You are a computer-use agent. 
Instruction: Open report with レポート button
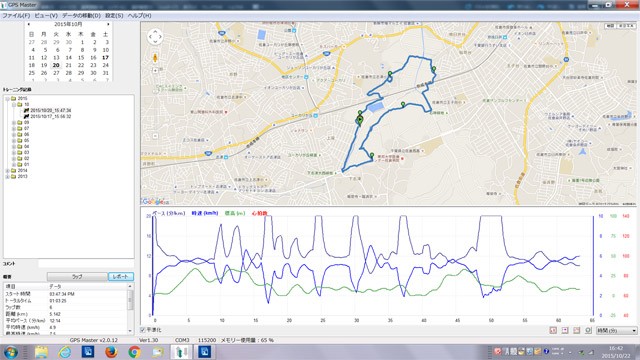[x=121, y=277]
